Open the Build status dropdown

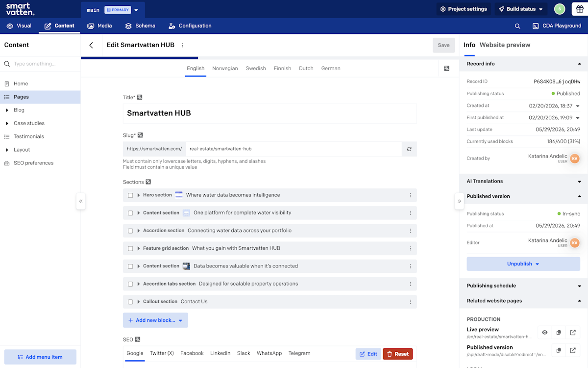coord(521,9)
